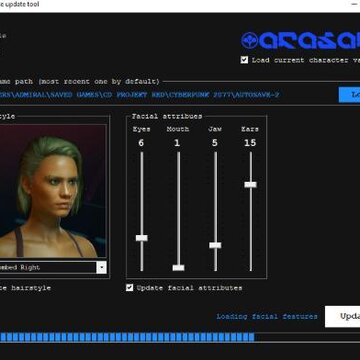The width and height of the screenshot is (360, 360).
Task: Click the Mouth value 1
Action: (x=177, y=143)
